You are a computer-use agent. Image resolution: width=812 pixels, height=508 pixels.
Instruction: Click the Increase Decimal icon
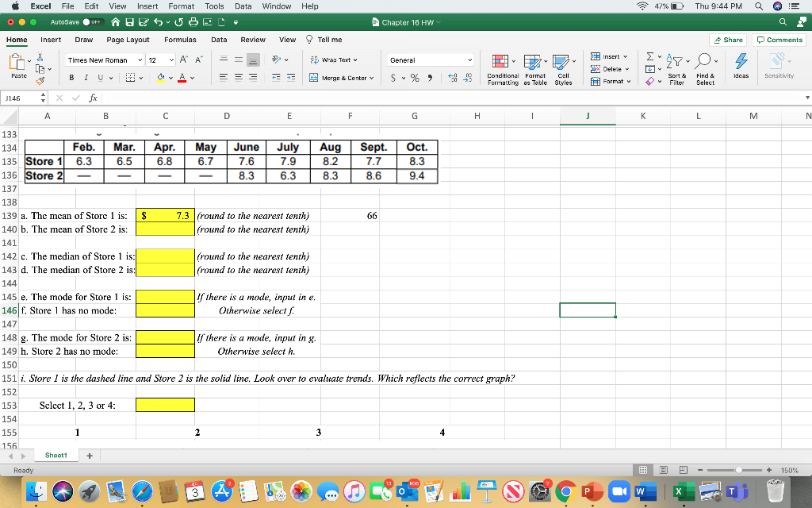click(x=451, y=77)
